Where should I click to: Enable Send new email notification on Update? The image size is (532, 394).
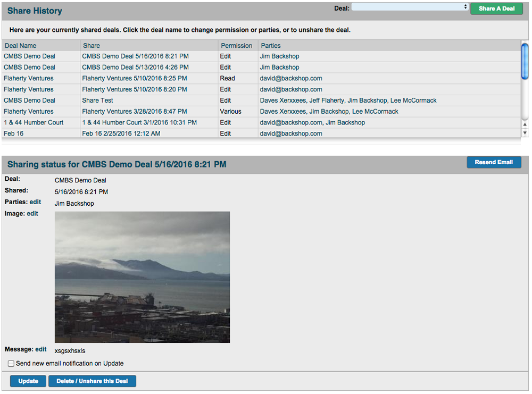11,364
